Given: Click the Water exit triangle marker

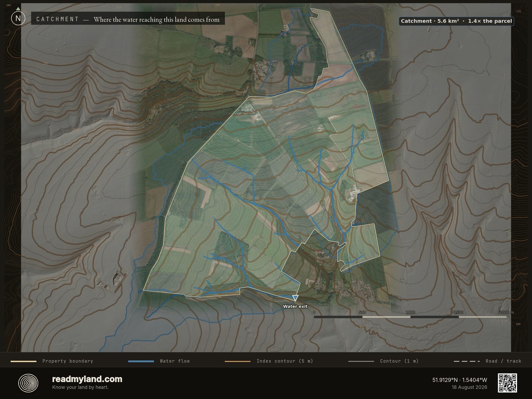Looking at the screenshot, I should [x=295, y=298].
